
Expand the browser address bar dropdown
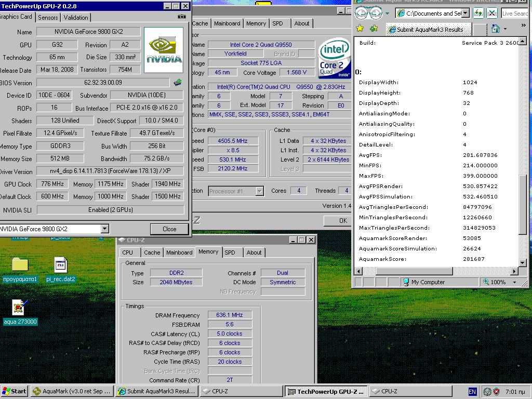[x=465, y=13]
